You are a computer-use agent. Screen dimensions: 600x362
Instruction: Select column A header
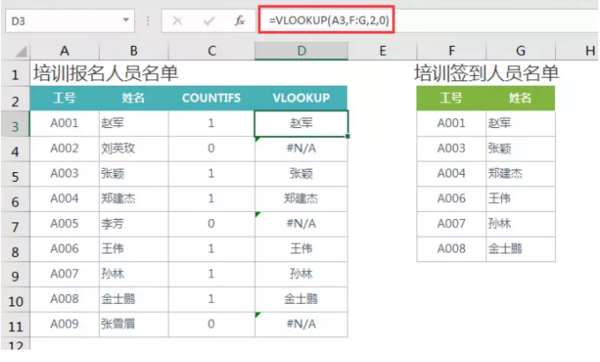click(65, 51)
